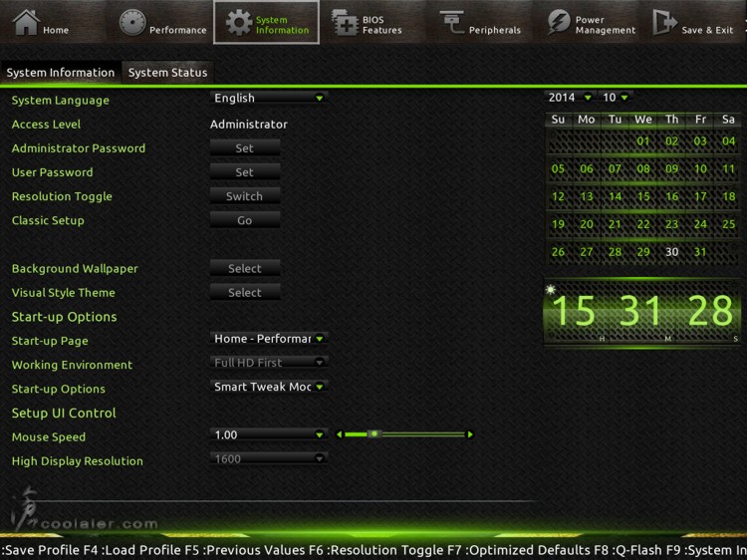Open Power Management plug icon

click(559, 22)
